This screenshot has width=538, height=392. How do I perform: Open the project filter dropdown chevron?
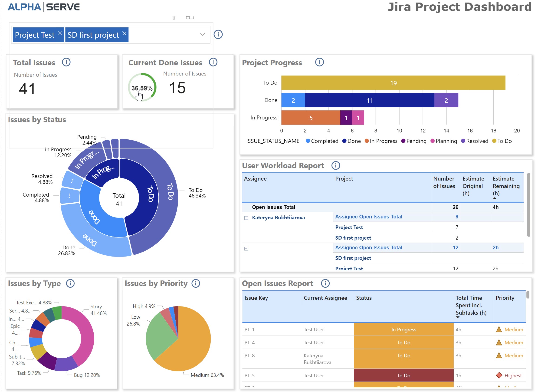point(202,35)
